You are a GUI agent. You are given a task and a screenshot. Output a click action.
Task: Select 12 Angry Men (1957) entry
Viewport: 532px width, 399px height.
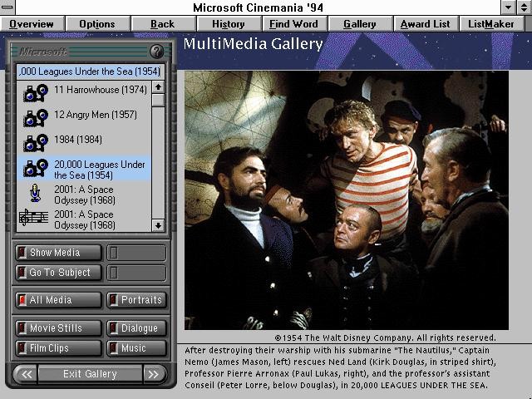[84, 118]
